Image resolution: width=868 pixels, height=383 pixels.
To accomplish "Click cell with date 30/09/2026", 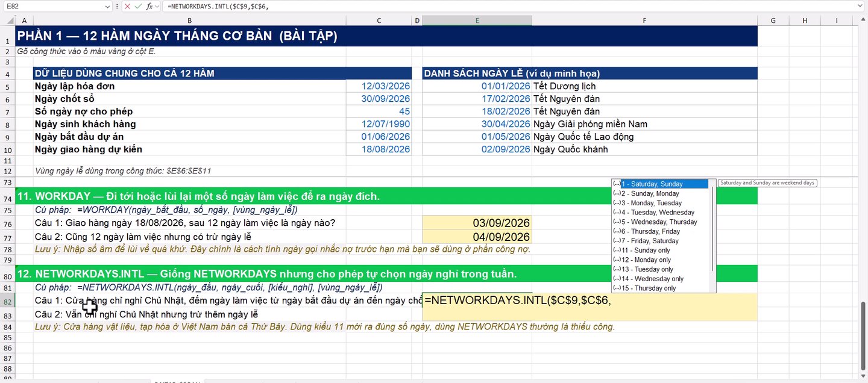I will 379,99.
